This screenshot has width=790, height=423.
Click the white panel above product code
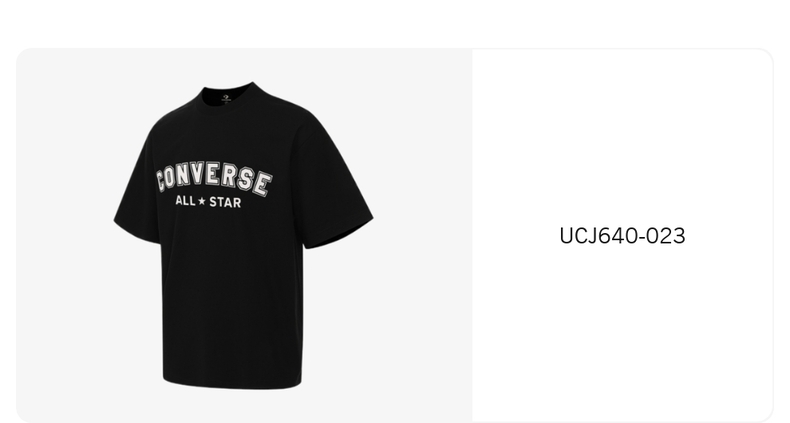pos(622,136)
